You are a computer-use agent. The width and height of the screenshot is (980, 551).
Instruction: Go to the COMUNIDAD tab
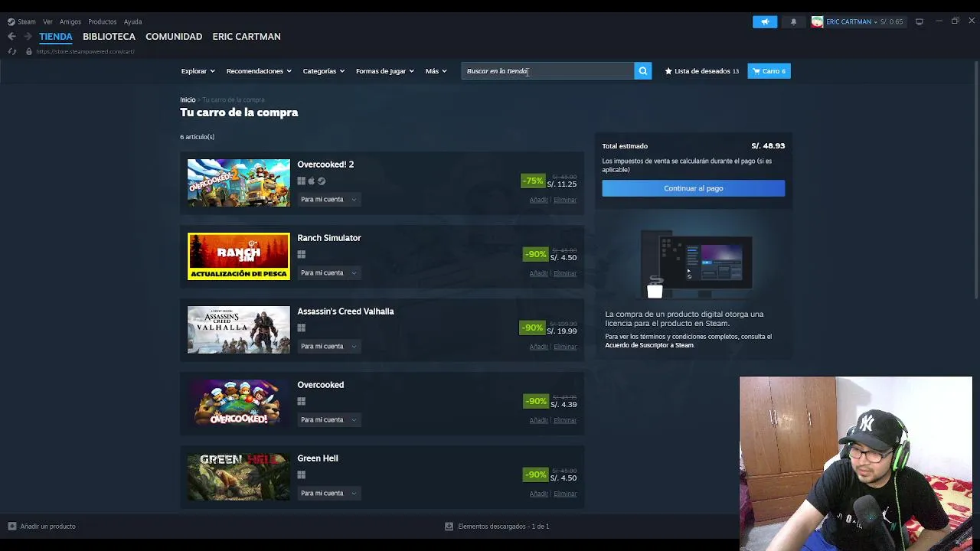pos(174,36)
